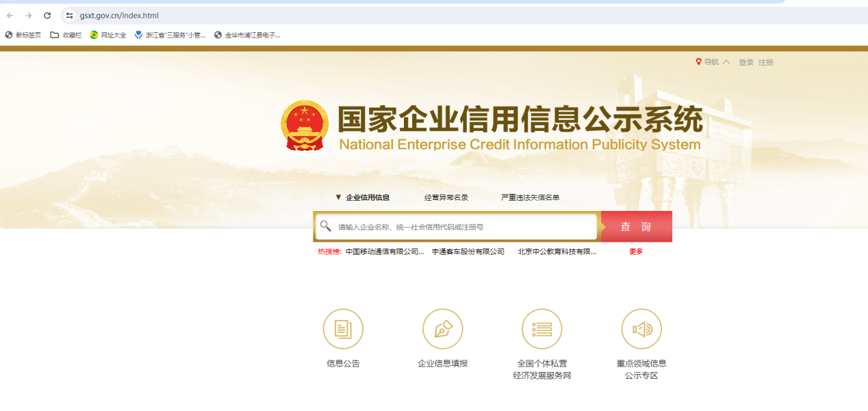The image size is (868, 411).
Task: Open the 网址大全 bookmark
Action: [x=108, y=35]
